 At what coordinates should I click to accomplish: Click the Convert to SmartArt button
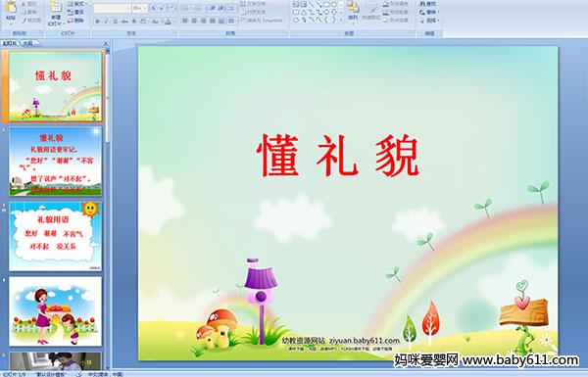[264, 21]
